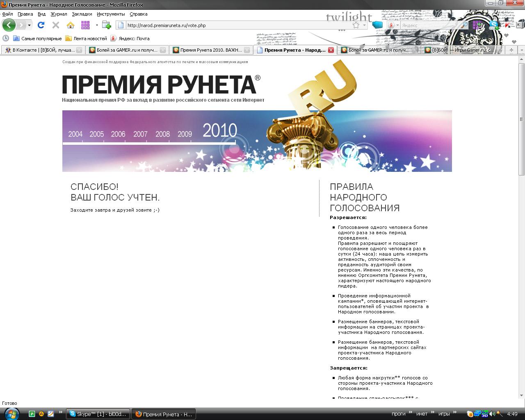Select year 2005 on the timeline
This screenshot has width=525, height=420.
pyautogui.click(x=97, y=134)
